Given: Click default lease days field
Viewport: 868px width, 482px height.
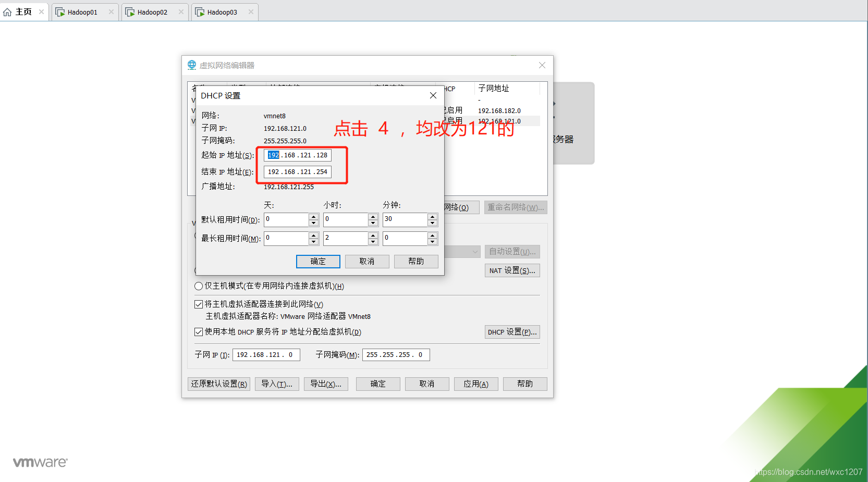Looking at the screenshot, I should [x=286, y=219].
